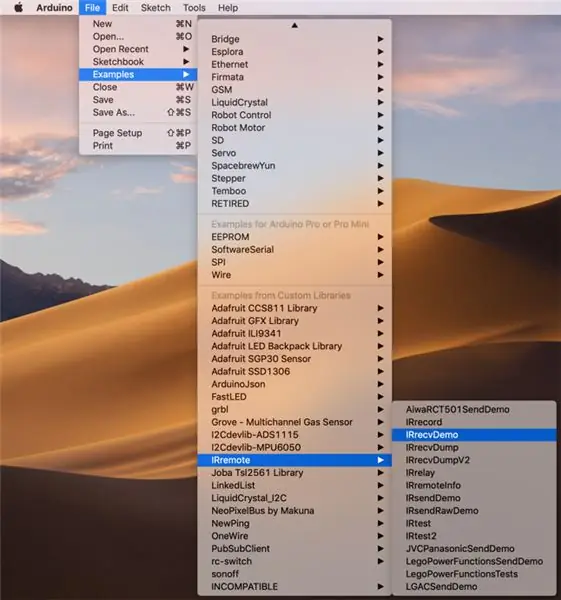Open NeoPixelBus by Makuna examples
The image size is (561, 600).
point(294,510)
